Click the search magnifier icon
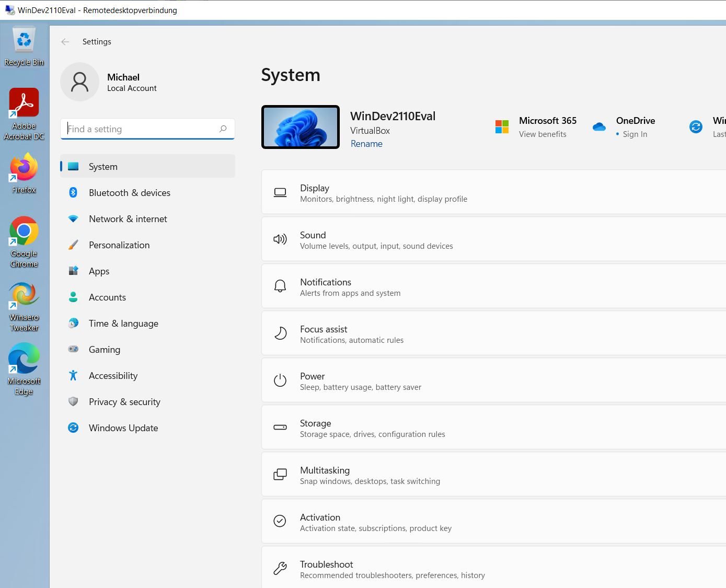This screenshot has width=726, height=588. (x=223, y=129)
